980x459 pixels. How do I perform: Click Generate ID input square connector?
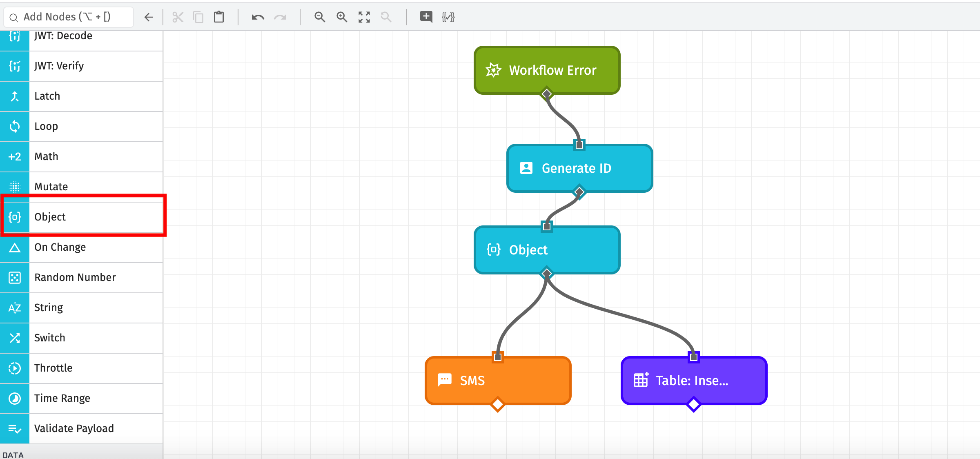(579, 145)
